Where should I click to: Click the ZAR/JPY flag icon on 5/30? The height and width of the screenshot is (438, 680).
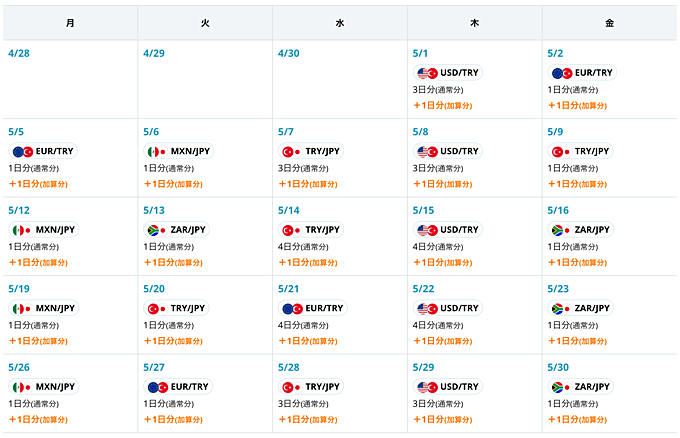[561, 386]
